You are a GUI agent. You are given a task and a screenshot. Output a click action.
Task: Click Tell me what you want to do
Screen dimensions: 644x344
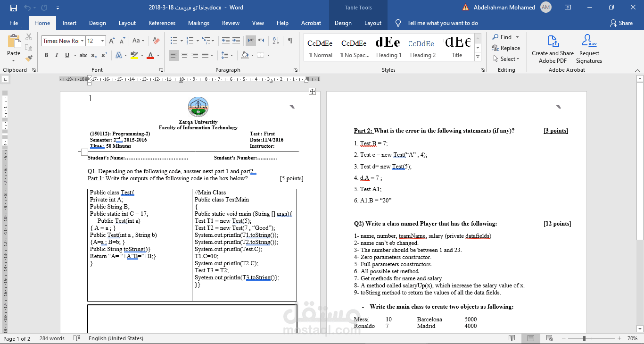click(x=437, y=23)
